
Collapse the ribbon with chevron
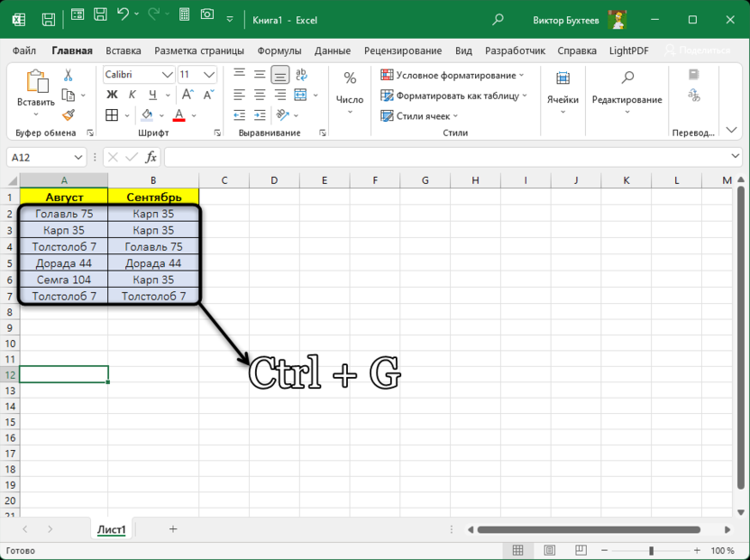(731, 130)
